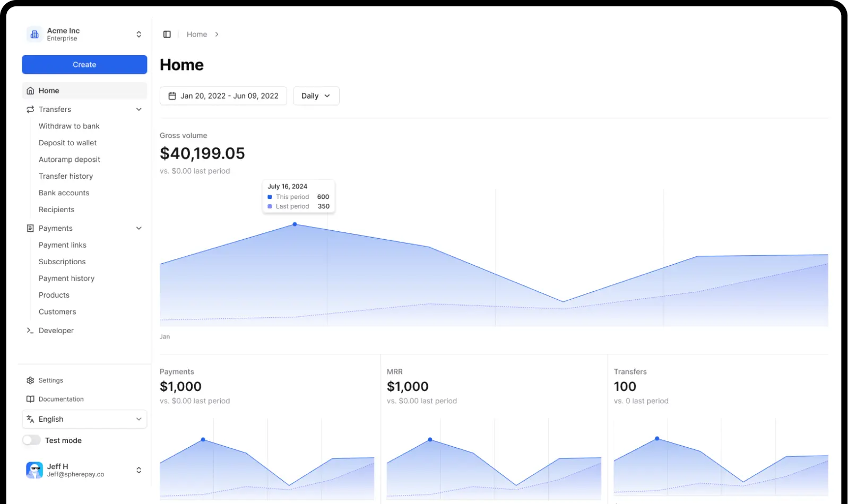The image size is (848, 504).
Task: Click the breadcrumb chevron after Home
Action: 217,34
